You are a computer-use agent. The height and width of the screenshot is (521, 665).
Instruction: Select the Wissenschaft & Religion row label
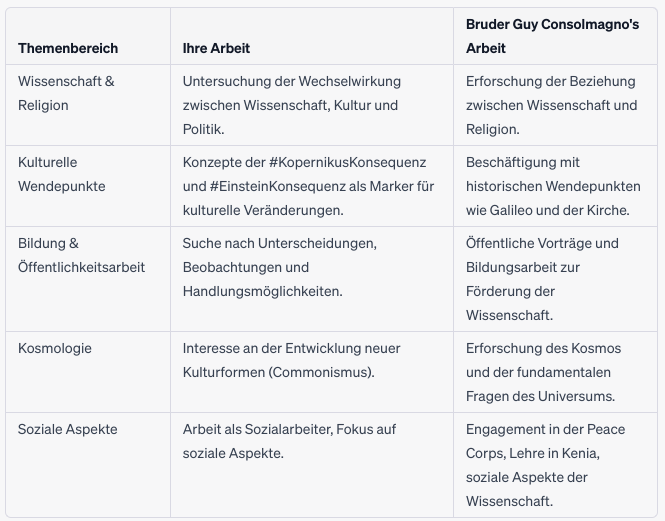pos(66,93)
